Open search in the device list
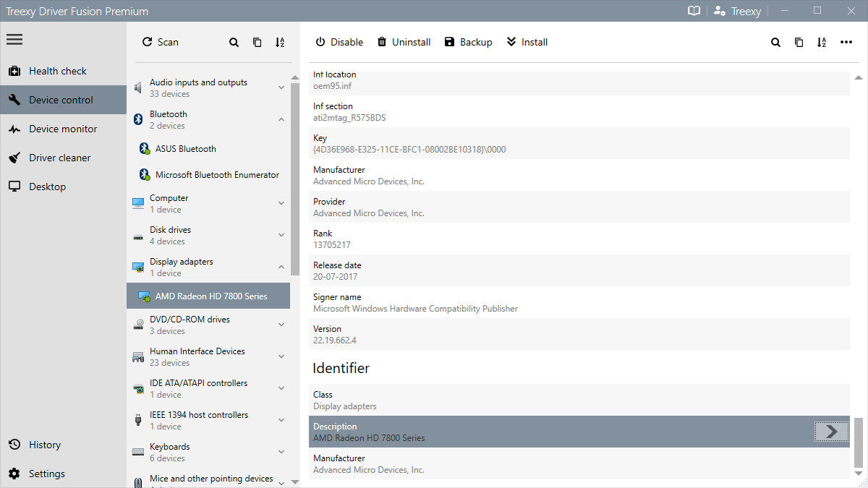 (x=234, y=42)
